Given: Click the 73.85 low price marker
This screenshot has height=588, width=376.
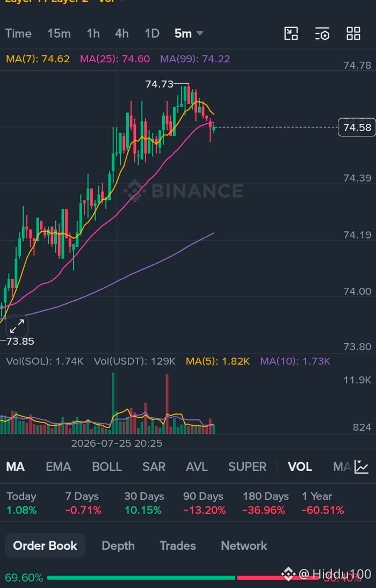Looking at the screenshot, I should pos(20,341).
